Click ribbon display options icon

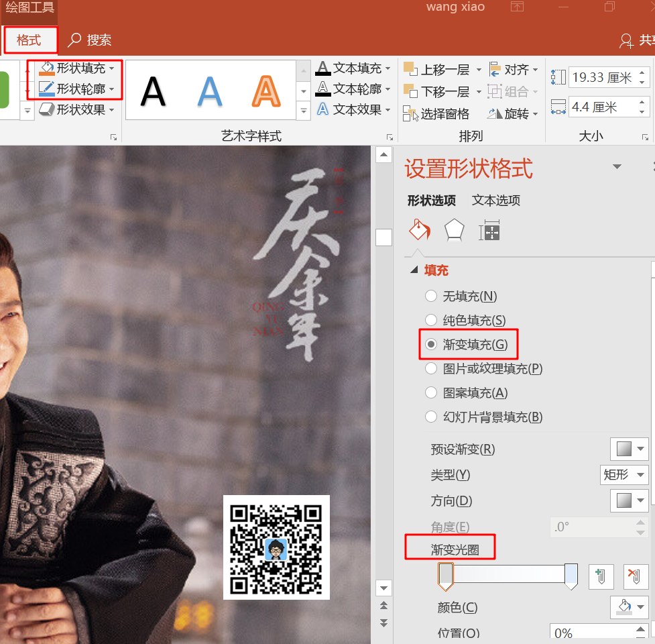pyautogui.click(x=517, y=6)
